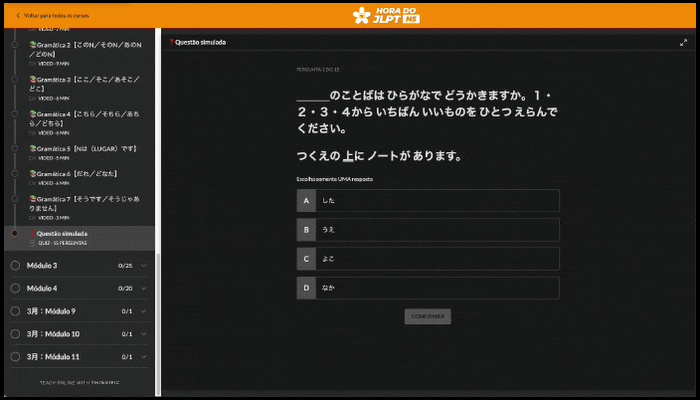The height and width of the screenshot is (400, 700).
Task: Click the back arrow for all courses
Action: click(18, 16)
